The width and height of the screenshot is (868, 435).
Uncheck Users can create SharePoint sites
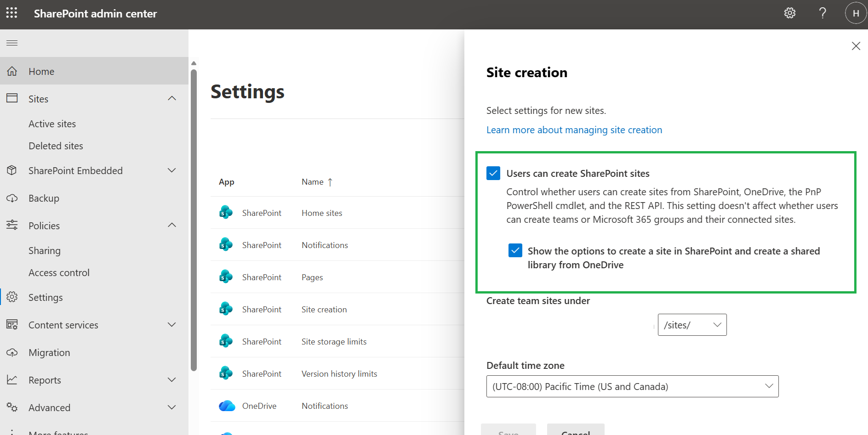coord(493,173)
